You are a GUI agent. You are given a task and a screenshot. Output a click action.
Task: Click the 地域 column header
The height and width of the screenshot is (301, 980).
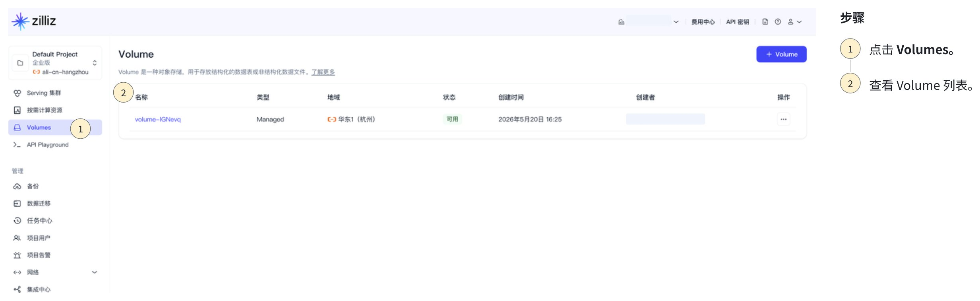point(334,97)
